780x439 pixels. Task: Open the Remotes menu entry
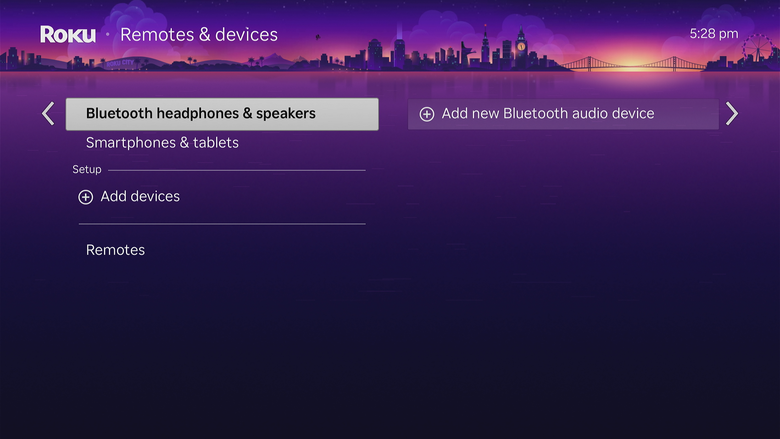pyautogui.click(x=115, y=250)
